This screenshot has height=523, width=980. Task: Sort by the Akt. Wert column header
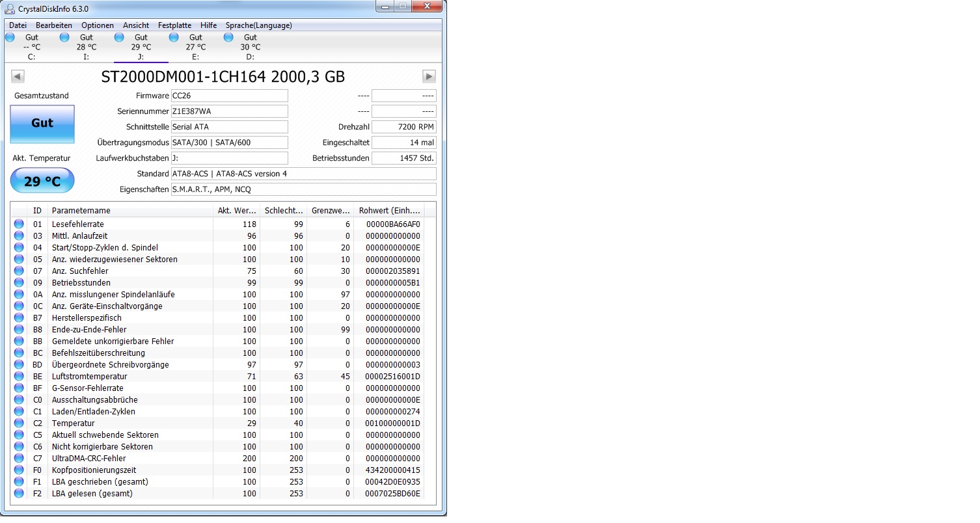237,210
